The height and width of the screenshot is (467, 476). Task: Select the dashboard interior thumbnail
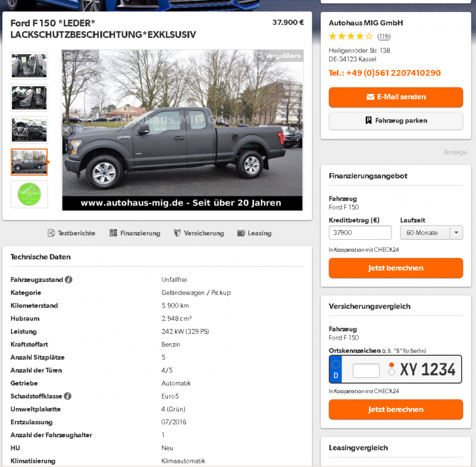(29, 130)
